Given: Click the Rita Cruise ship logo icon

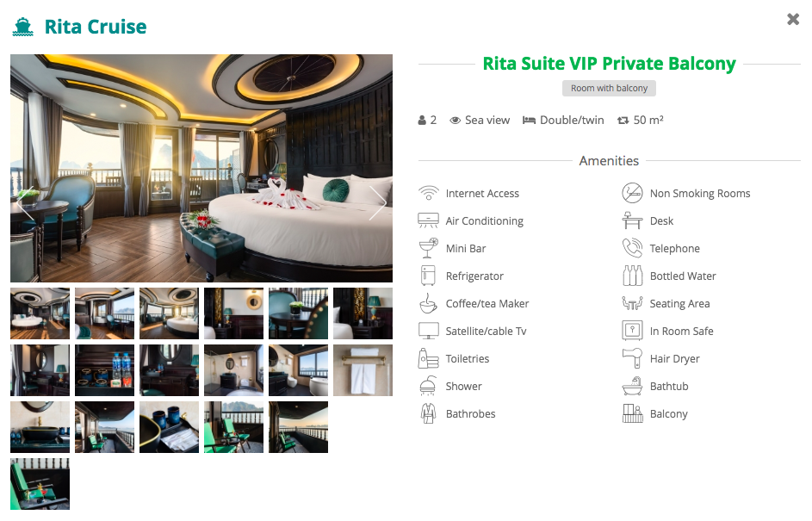Looking at the screenshot, I should tap(22, 27).
